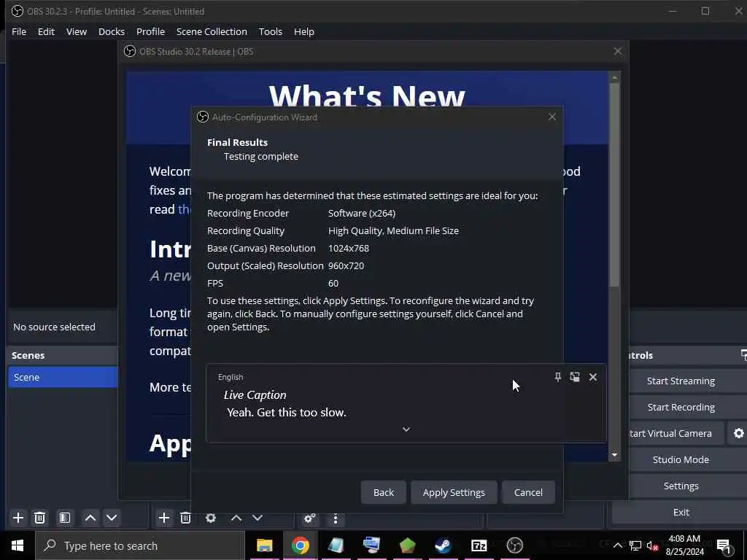Open scene filters icon in Scenes dock
This screenshot has height=560, width=747.
[x=65, y=518]
